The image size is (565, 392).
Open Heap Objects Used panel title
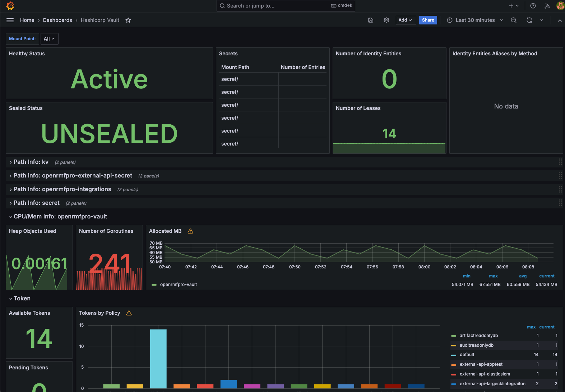tap(33, 231)
